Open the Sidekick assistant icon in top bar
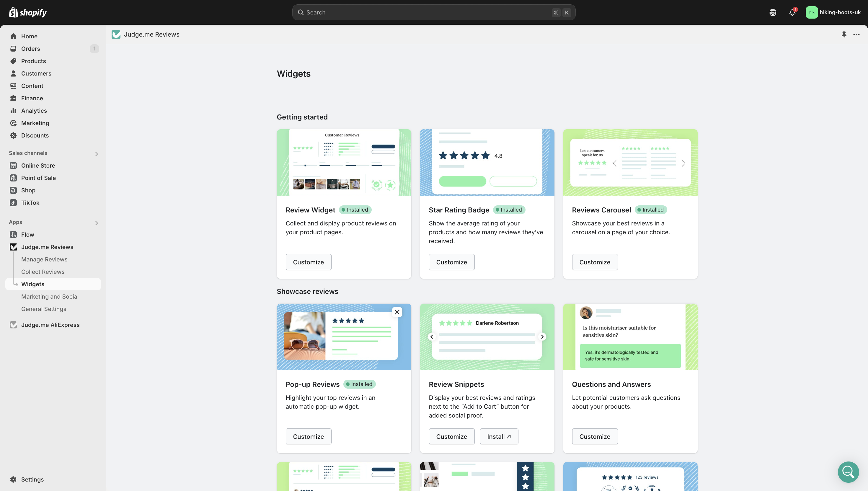This screenshot has height=491, width=868. [773, 12]
